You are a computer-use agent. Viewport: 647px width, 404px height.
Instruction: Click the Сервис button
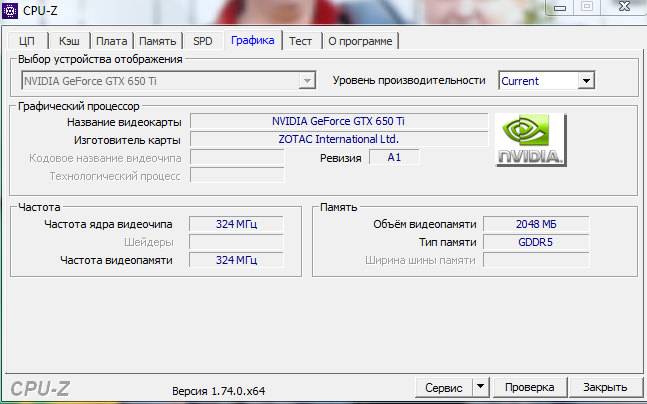coord(444,388)
